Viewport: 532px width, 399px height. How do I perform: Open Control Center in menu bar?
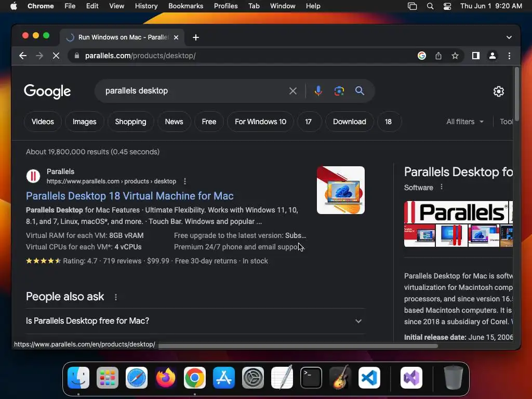447,6
